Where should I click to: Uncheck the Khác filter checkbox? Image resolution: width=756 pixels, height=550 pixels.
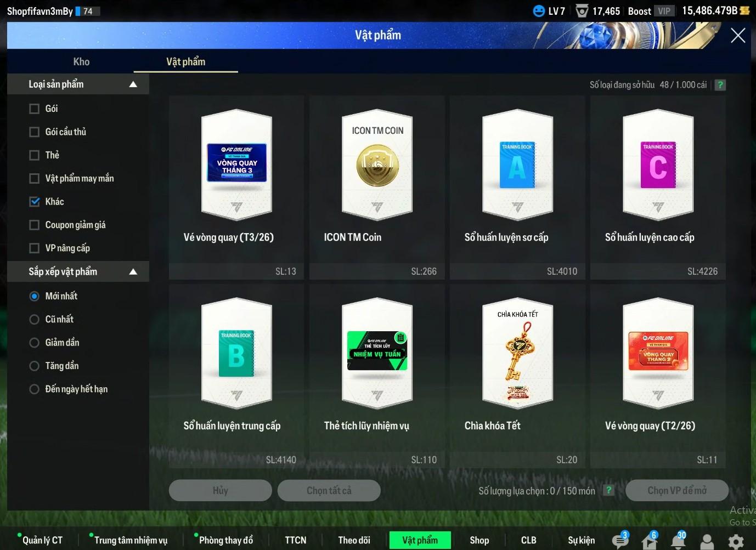(x=35, y=202)
